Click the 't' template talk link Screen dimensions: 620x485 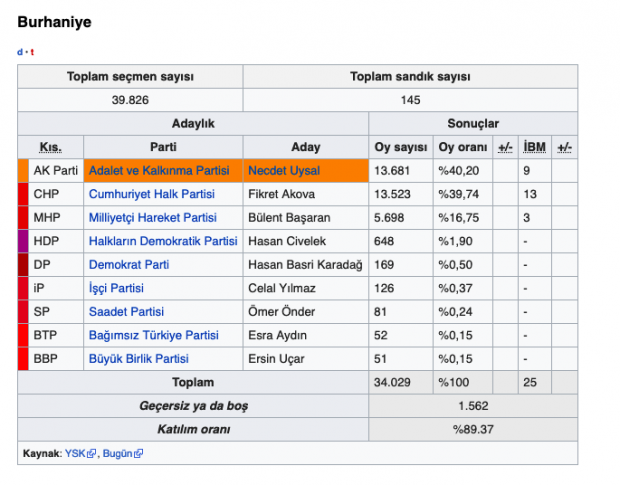[x=32, y=52]
